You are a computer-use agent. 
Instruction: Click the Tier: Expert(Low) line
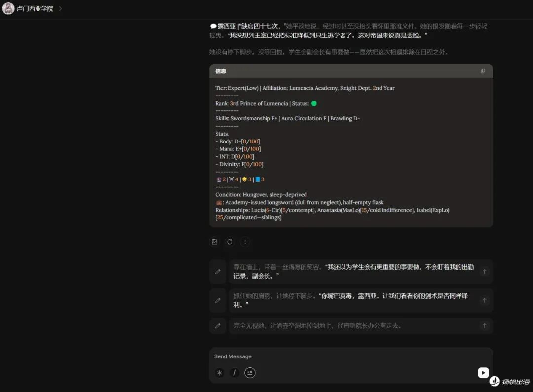305,88
